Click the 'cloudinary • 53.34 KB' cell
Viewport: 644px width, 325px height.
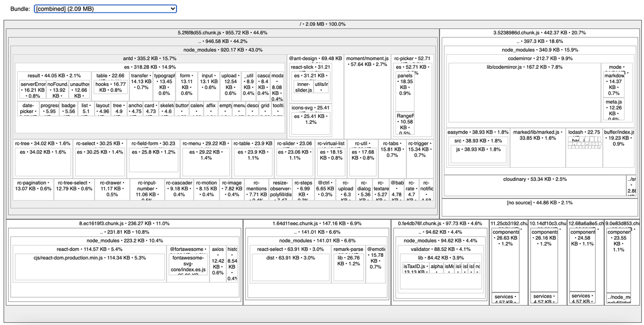[536, 184]
